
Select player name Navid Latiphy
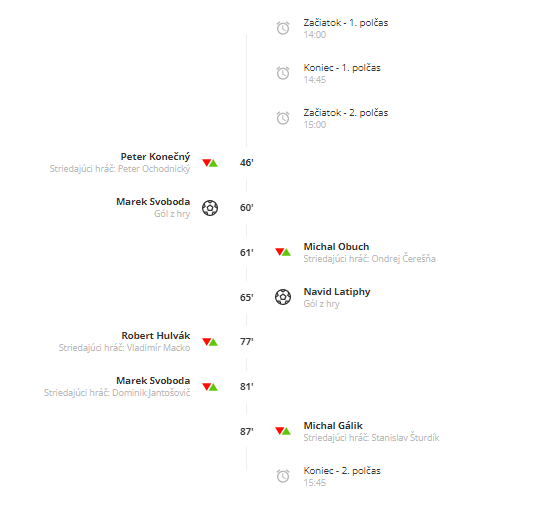337,292
